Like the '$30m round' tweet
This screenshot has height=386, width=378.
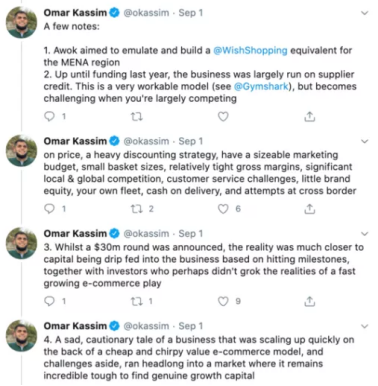[x=223, y=301]
